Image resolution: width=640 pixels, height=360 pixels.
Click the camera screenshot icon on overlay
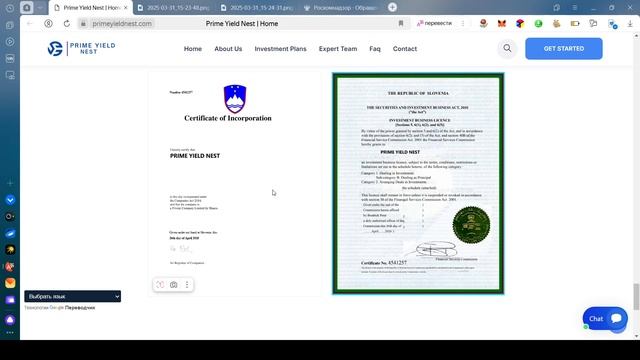173,285
